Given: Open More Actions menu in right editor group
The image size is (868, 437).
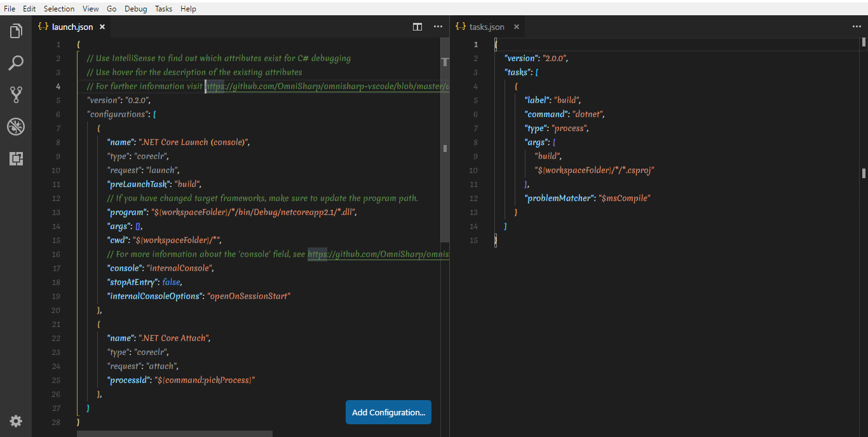Looking at the screenshot, I should pyautogui.click(x=857, y=27).
